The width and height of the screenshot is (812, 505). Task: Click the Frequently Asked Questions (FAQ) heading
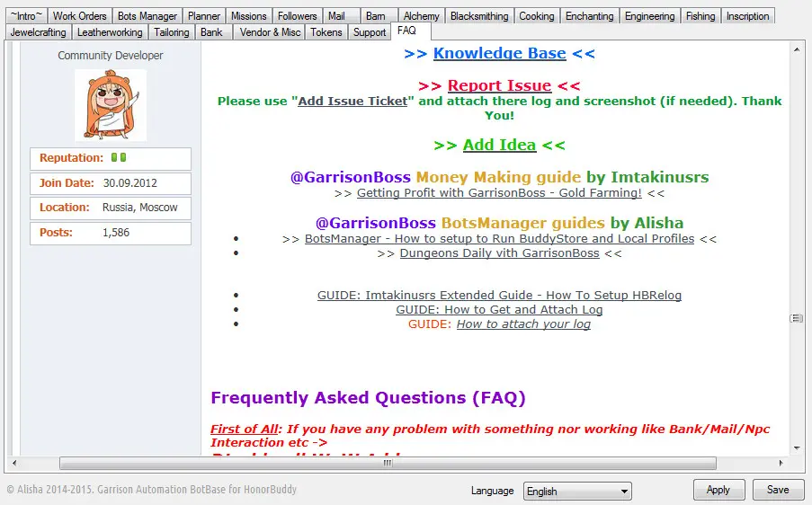[368, 398]
